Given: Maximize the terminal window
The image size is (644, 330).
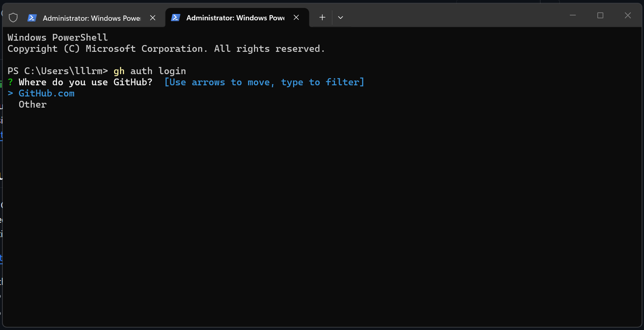Looking at the screenshot, I should pyautogui.click(x=600, y=16).
